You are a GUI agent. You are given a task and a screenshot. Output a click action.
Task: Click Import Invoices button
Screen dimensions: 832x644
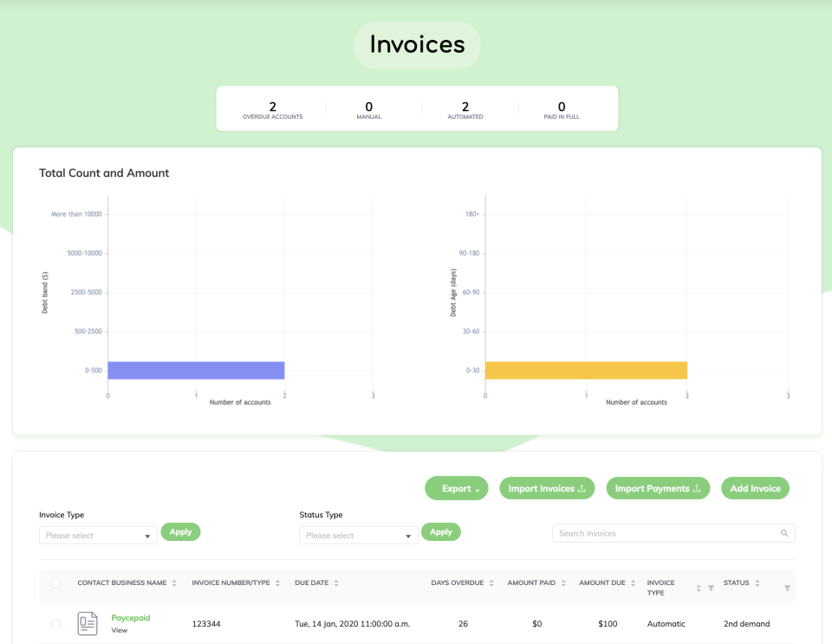point(547,488)
